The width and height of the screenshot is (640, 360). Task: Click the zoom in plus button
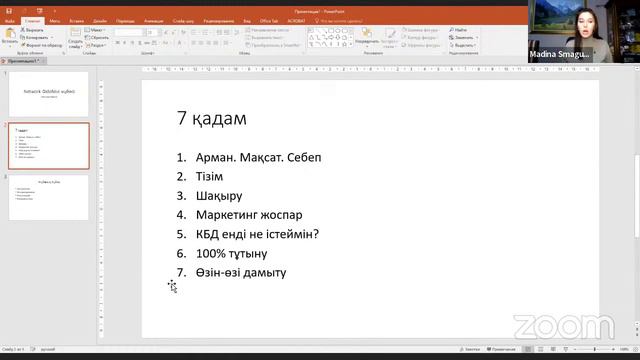point(613,349)
